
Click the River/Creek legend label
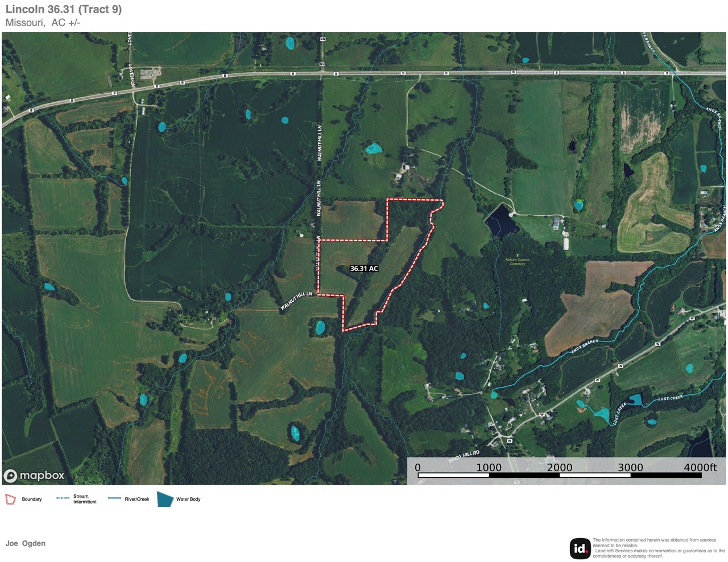tap(137, 499)
